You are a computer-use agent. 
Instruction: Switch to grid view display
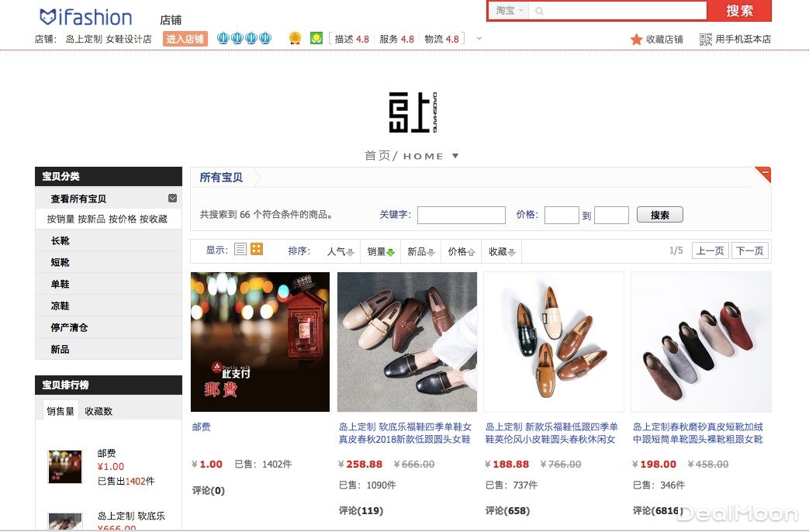pos(257,249)
